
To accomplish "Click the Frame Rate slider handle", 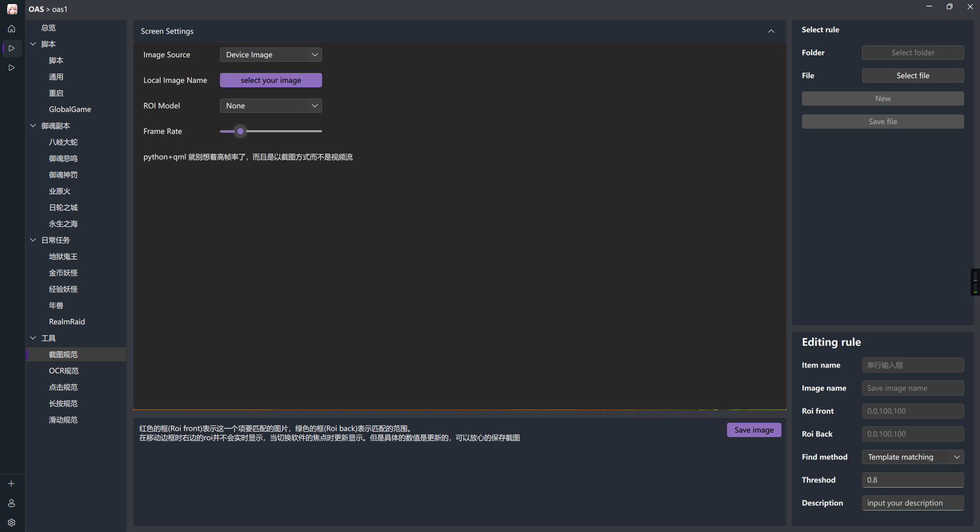I will [240, 131].
